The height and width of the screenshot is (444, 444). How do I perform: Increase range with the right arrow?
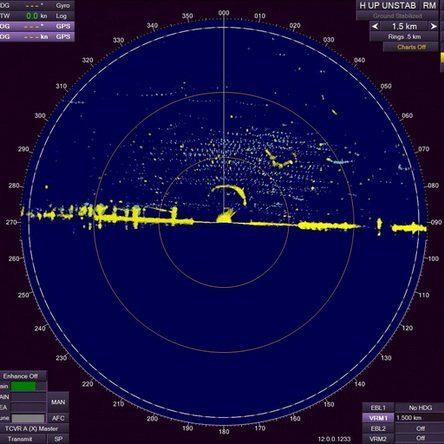click(433, 26)
